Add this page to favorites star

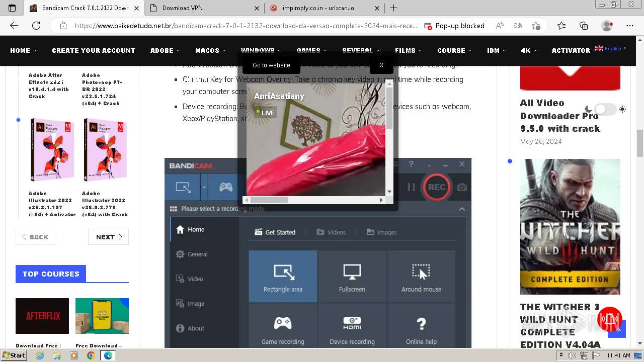click(x=536, y=26)
